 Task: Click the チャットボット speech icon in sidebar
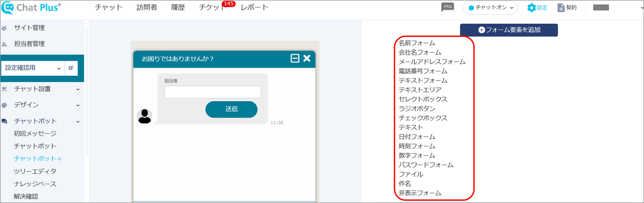[4, 121]
